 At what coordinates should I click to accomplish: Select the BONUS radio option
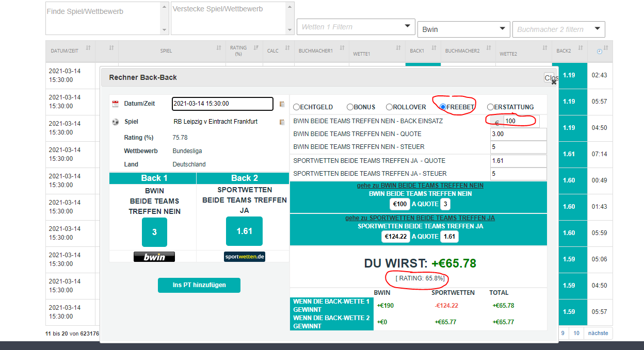click(350, 107)
